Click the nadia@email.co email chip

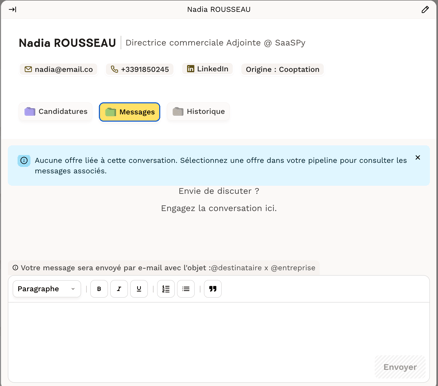pos(58,69)
